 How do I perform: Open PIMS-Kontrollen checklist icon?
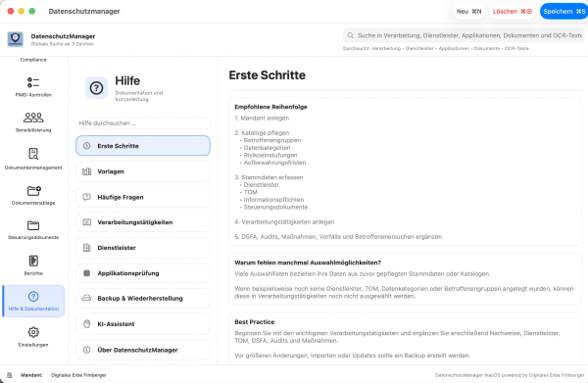[x=33, y=82]
